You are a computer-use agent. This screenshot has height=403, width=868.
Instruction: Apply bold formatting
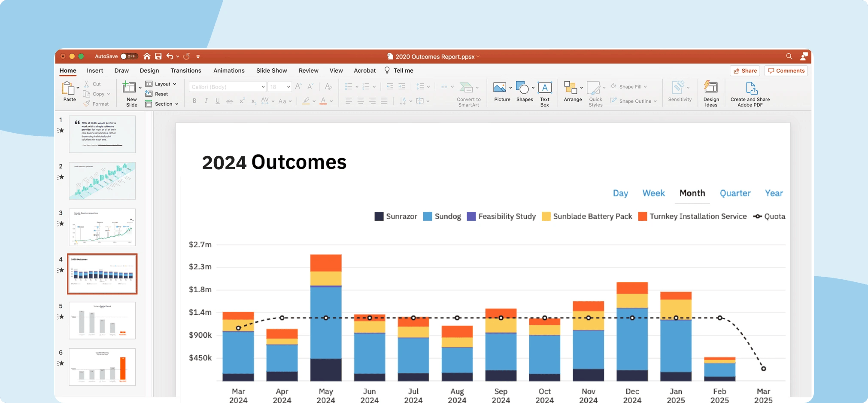[x=194, y=101]
